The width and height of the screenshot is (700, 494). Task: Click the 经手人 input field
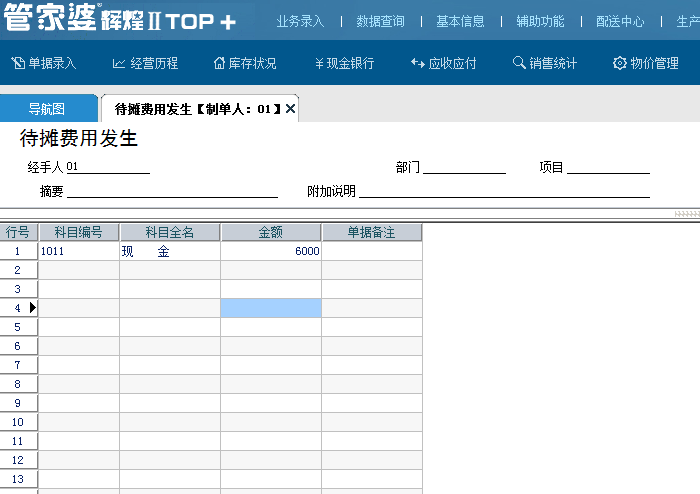click(x=108, y=167)
